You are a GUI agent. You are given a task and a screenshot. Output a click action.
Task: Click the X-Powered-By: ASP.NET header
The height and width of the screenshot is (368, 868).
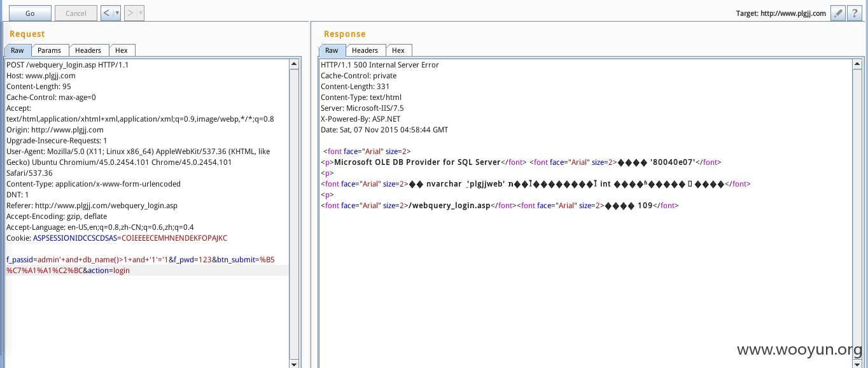tap(360, 119)
